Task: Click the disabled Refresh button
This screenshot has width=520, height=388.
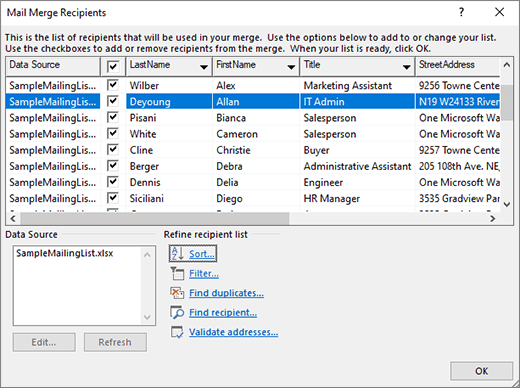Action: click(115, 342)
